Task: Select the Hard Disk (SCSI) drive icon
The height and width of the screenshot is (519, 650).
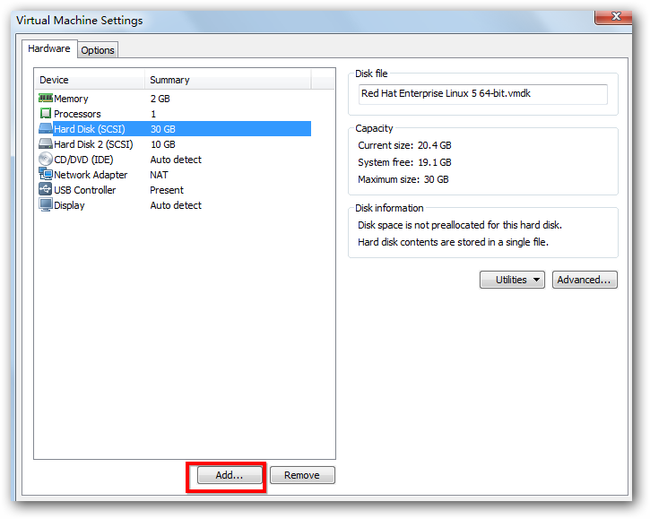Action: (45, 128)
